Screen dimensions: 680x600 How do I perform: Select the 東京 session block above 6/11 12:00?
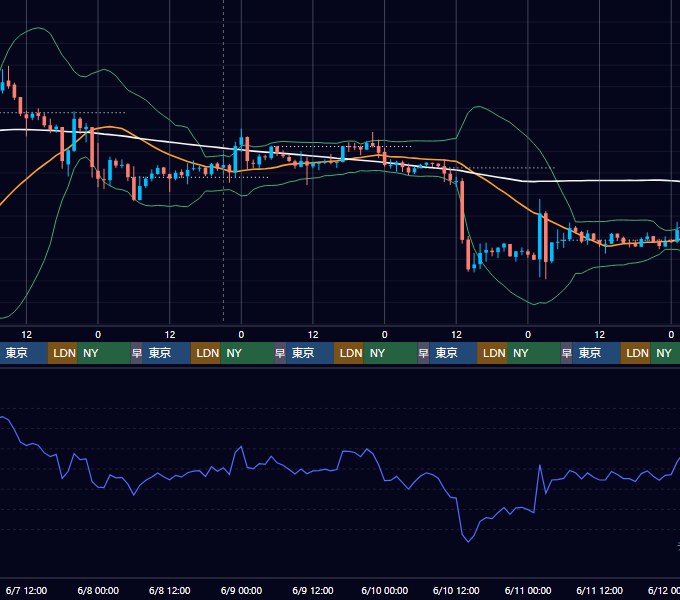pyautogui.click(x=597, y=353)
